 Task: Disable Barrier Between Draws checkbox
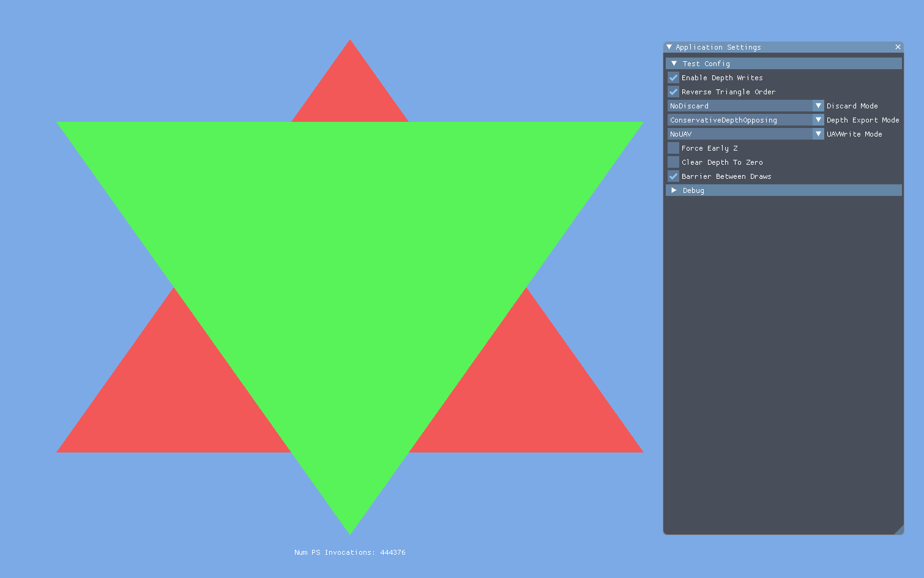coord(673,176)
